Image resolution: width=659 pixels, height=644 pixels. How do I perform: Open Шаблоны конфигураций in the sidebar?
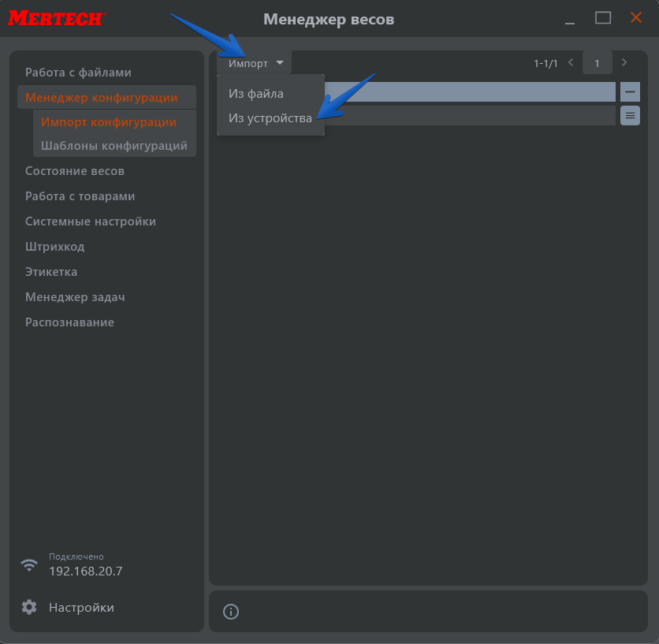pos(114,146)
